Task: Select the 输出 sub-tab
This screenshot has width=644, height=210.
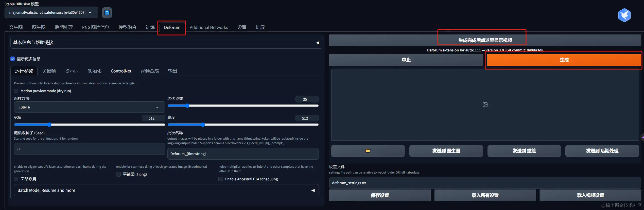Action: tap(172, 71)
